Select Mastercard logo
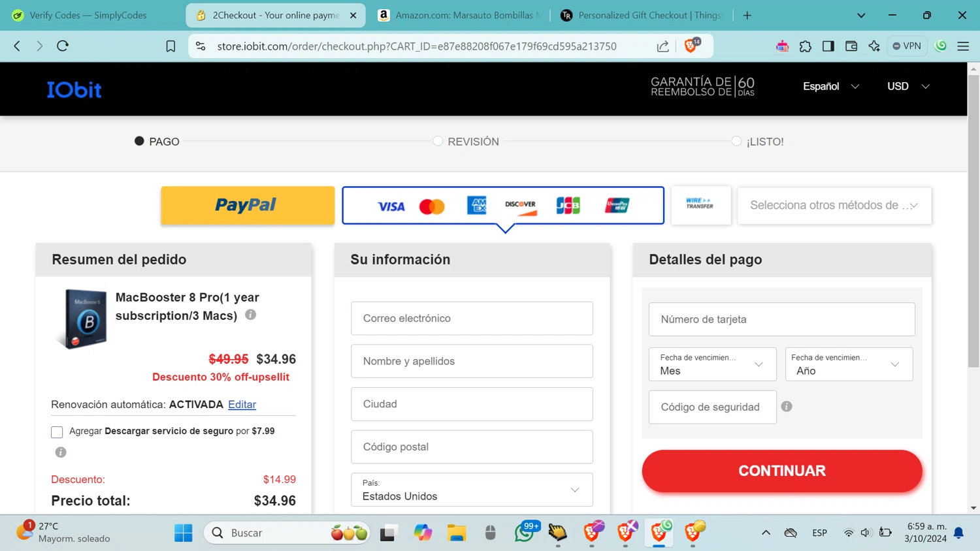 [432, 206]
